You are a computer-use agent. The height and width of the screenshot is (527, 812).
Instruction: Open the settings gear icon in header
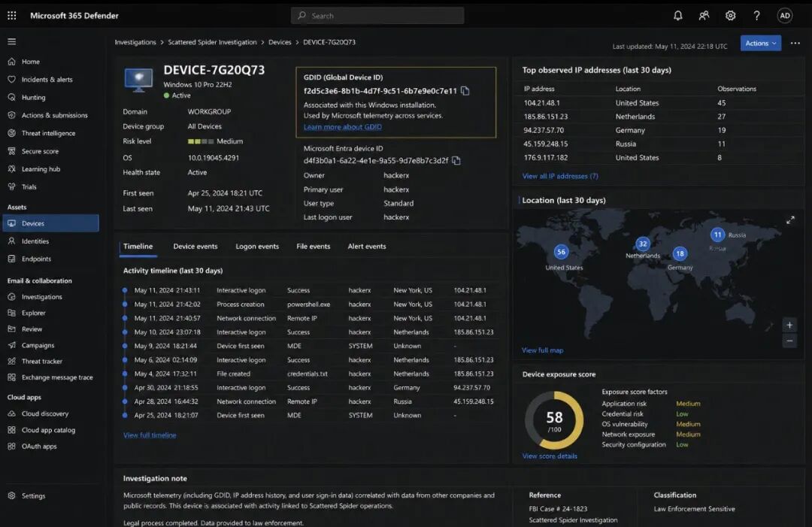[x=730, y=16]
